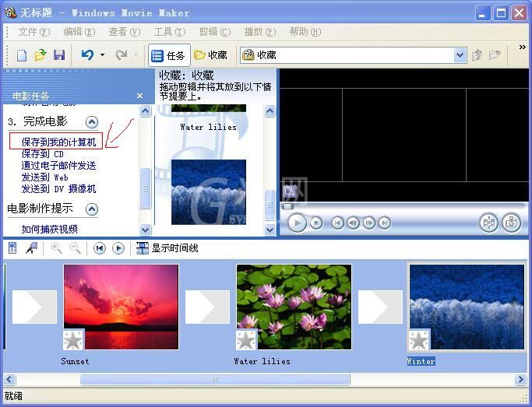This screenshot has height=407, width=532.
Task: Click the set audio levels icon
Action: pos(12,248)
